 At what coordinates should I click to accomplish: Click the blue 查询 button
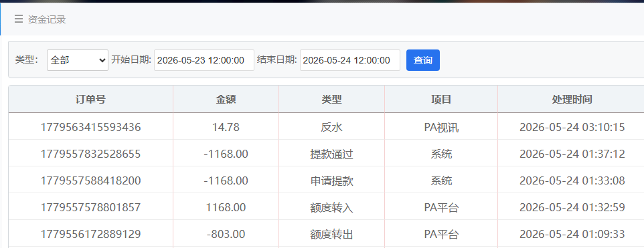tap(423, 60)
